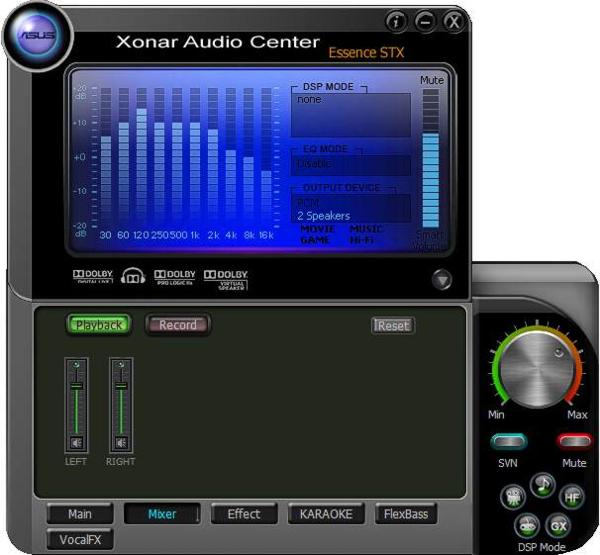Click the Dolby Pro Logic IIx logo
The image size is (600, 555).
[x=174, y=277]
